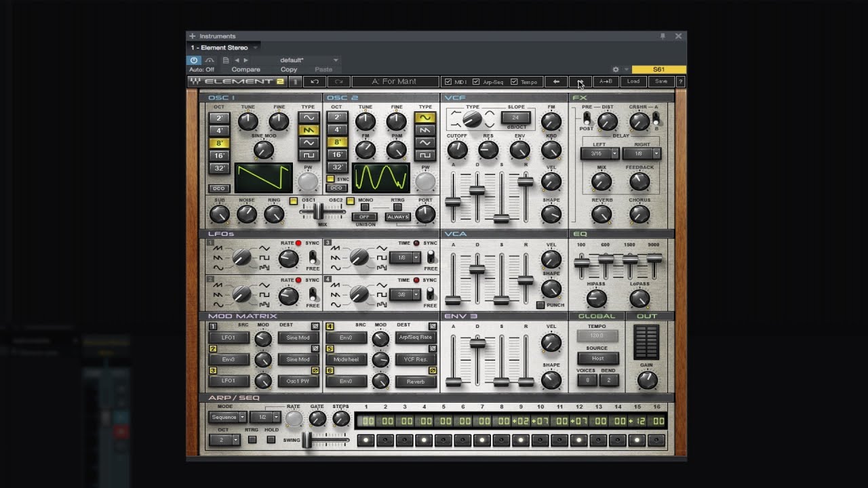Click the invert icon for mod slot 6
The image size is (868, 488).
[x=433, y=371]
